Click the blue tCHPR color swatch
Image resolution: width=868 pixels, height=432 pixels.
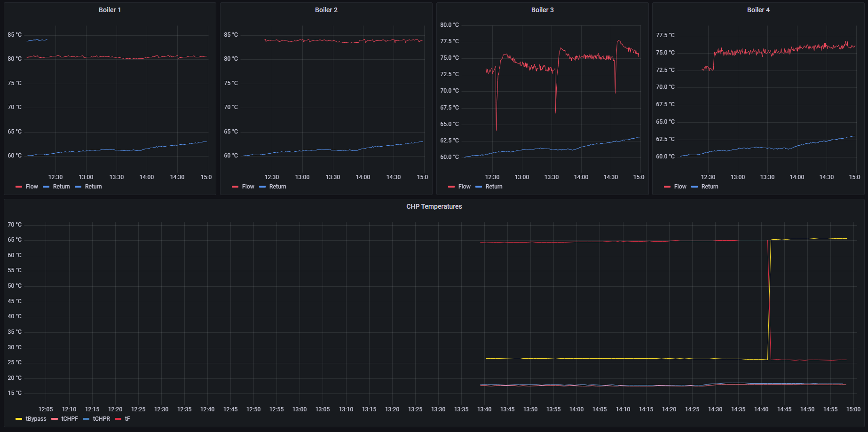[86, 419]
